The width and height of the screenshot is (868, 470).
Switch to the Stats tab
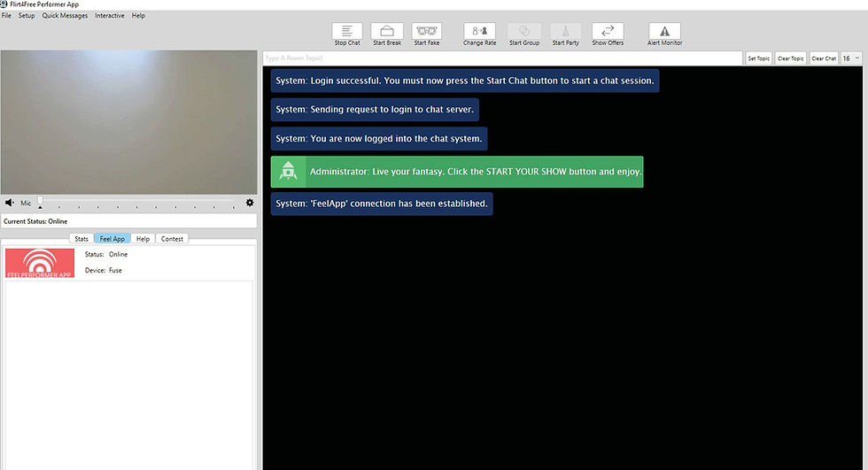[81, 239]
